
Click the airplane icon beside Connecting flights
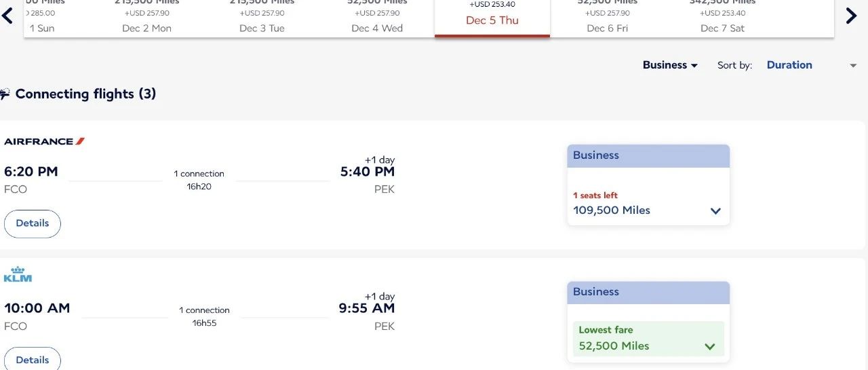(5, 94)
